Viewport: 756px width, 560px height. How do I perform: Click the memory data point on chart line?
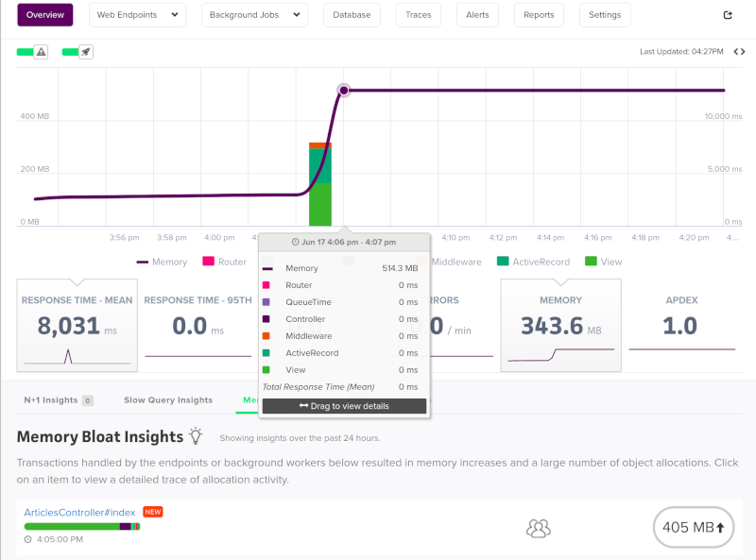click(x=344, y=90)
